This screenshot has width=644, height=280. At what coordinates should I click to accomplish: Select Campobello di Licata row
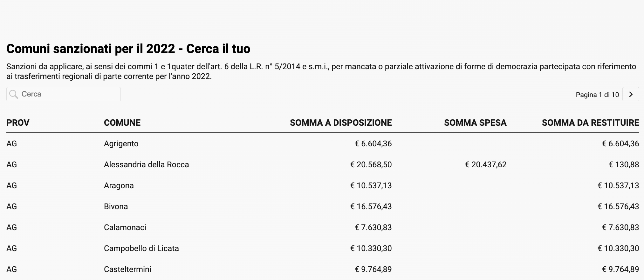(323, 249)
